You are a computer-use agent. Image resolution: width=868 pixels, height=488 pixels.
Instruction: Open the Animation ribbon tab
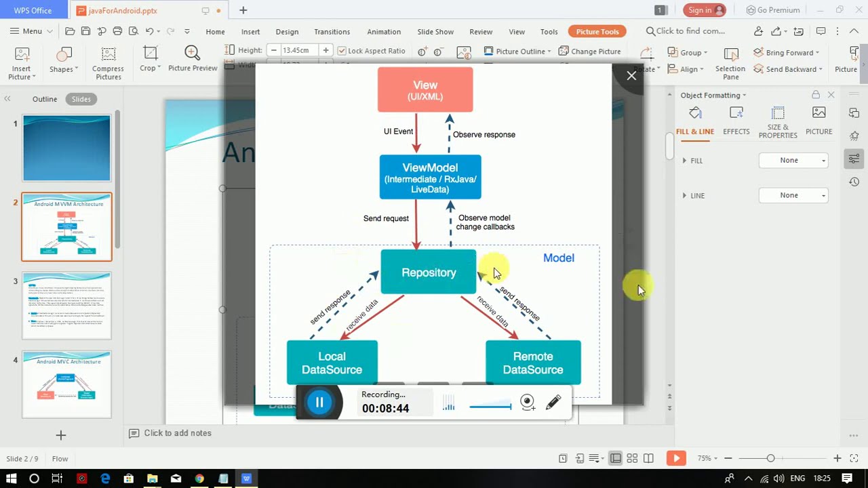pos(384,32)
